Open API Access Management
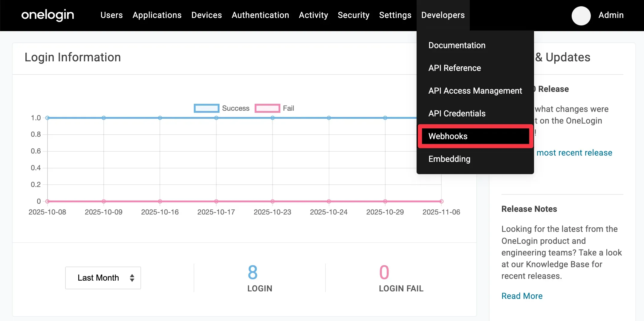 pos(475,91)
